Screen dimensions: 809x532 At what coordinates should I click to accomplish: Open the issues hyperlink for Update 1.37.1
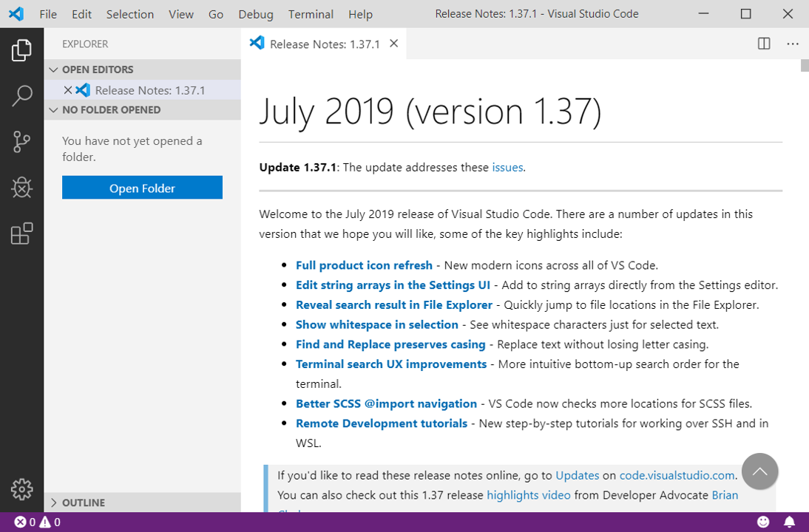[507, 167]
